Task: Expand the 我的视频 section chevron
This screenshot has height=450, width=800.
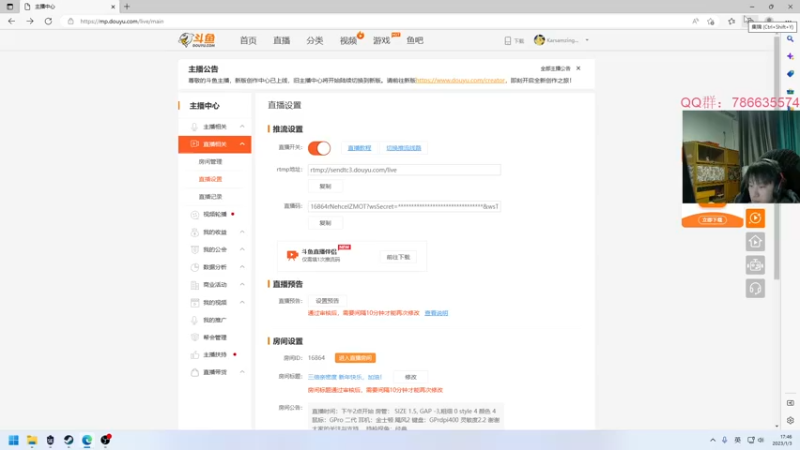Action: click(x=242, y=302)
